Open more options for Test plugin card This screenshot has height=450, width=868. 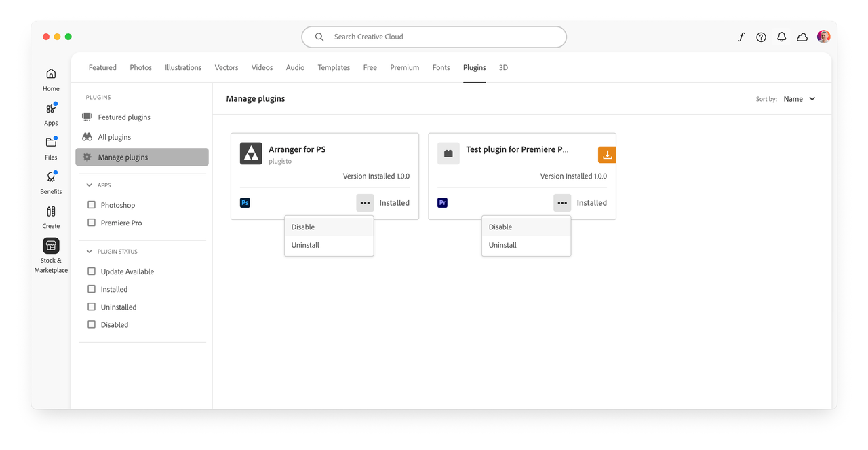tap(562, 203)
